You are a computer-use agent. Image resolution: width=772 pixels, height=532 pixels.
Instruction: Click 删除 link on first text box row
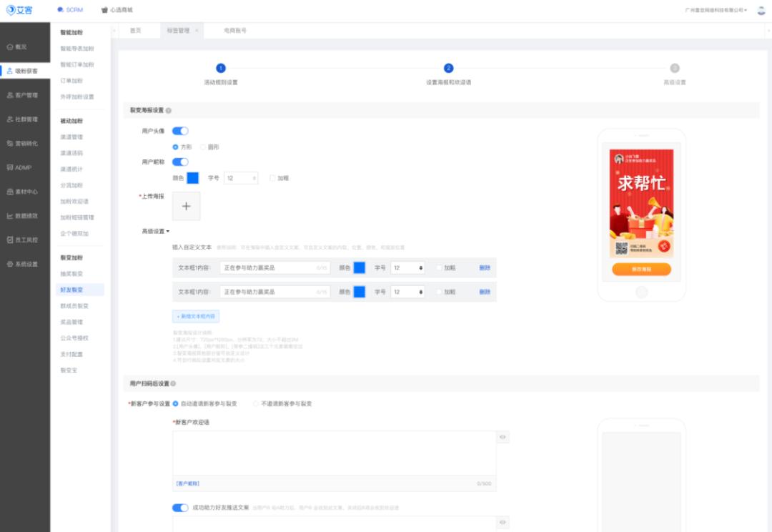pos(485,267)
